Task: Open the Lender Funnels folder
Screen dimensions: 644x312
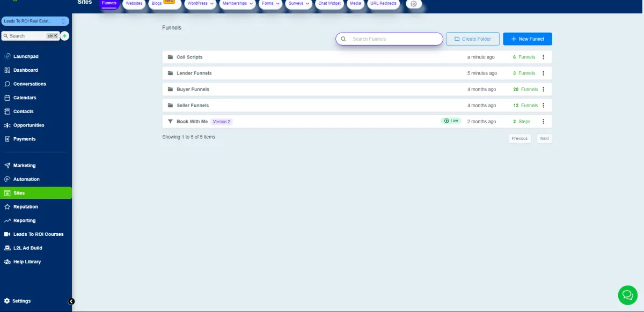Action: (194, 73)
